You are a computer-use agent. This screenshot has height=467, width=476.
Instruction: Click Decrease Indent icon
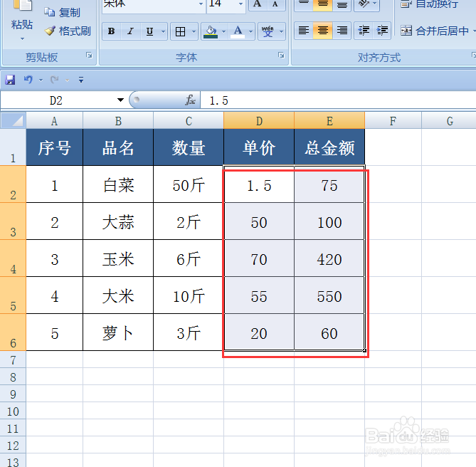pyautogui.click(x=364, y=31)
